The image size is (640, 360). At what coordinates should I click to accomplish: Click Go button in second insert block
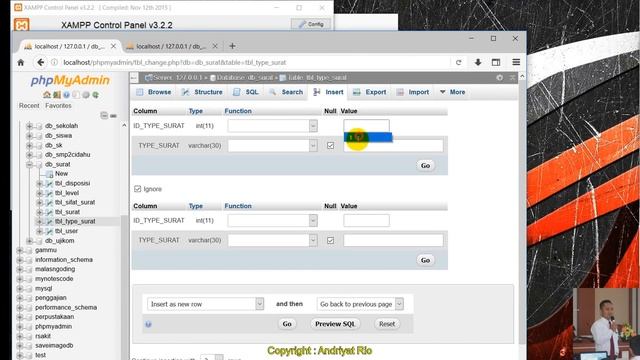point(425,260)
